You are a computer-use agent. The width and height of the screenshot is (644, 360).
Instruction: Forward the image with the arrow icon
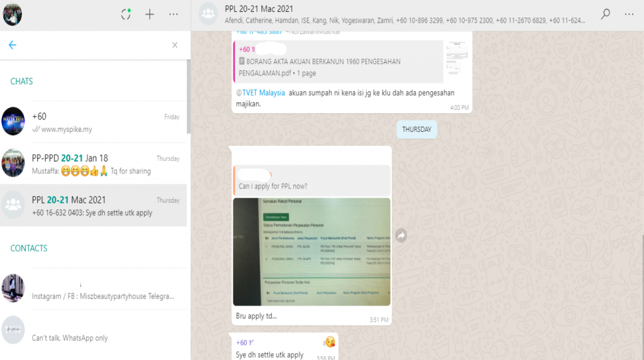tap(401, 236)
